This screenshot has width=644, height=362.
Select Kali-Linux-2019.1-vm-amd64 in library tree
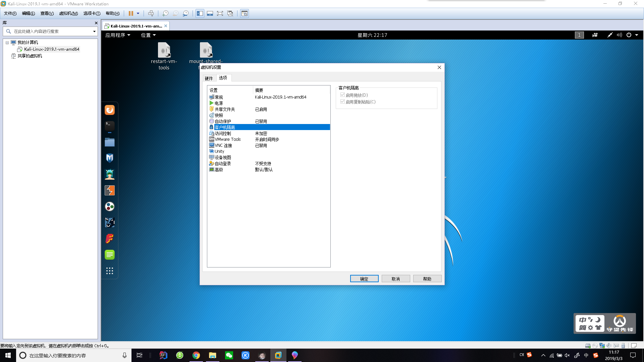(x=51, y=49)
